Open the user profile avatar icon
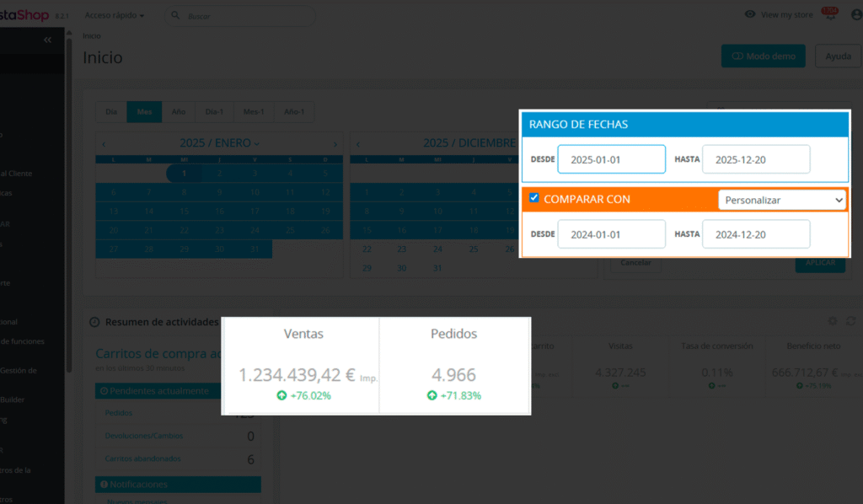Screen dimensions: 863x504 coord(855,15)
